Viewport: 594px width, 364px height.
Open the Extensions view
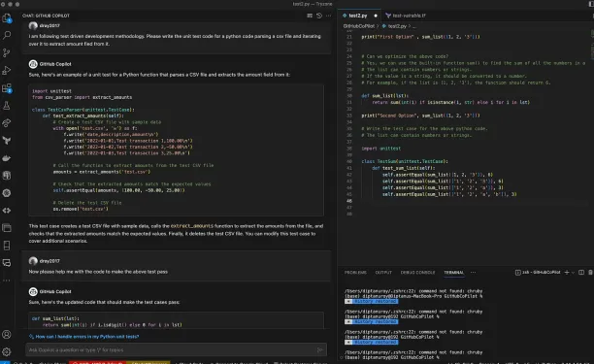click(7, 88)
